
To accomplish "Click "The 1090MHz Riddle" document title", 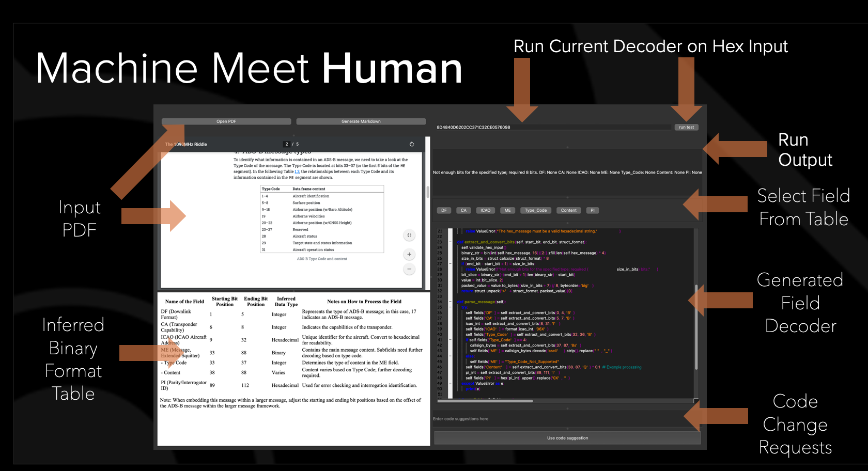I will click(186, 145).
